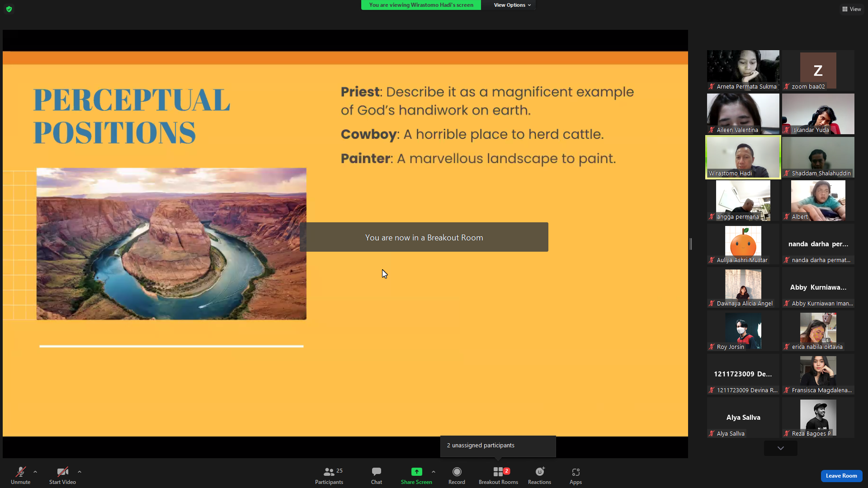Click the 'You are now in a Breakout Room' notice
The width and height of the screenshot is (868, 488).
click(424, 237)
